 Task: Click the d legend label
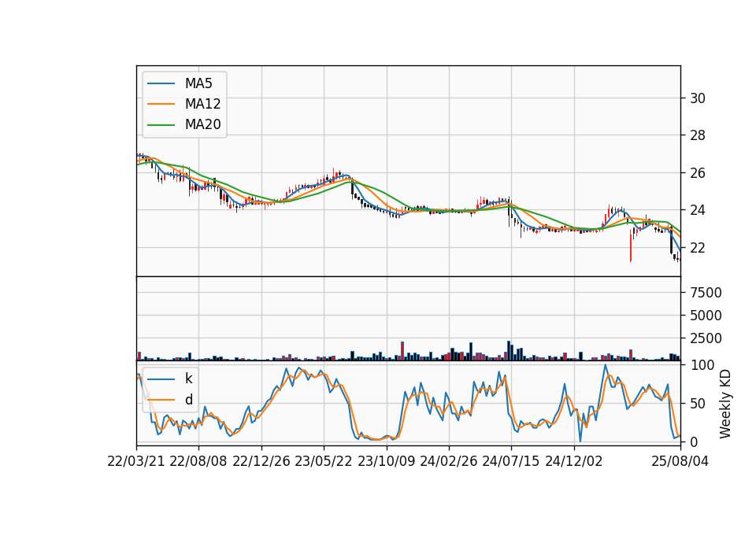[x=188, y=400]
